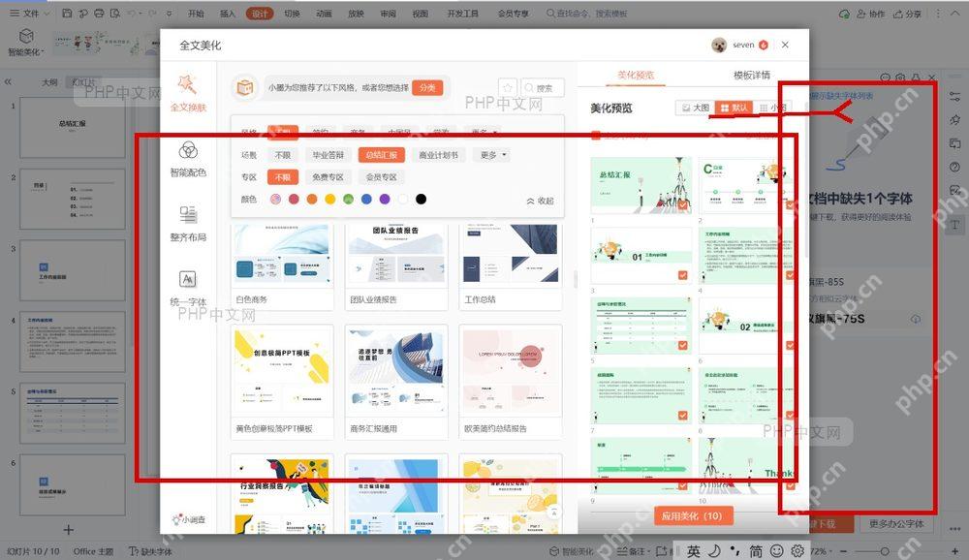Click the print preview icon in quick toolbar
The height and width of the screenshot is (560, 969).
[115, 13]
